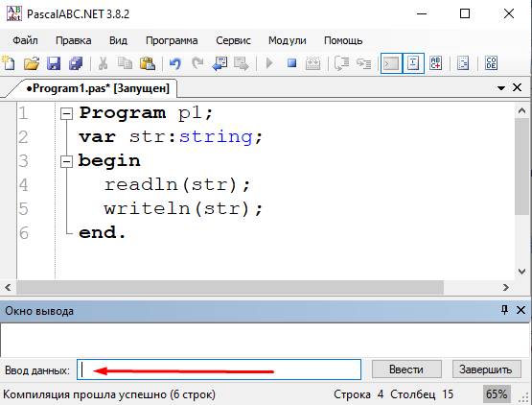Open the Программа menu
Screen dimensions: 532x405
[x=172, y=40]
